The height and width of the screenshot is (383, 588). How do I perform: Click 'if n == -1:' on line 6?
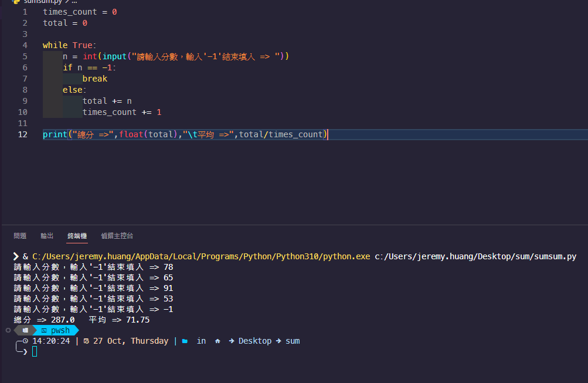click(89, 67)
